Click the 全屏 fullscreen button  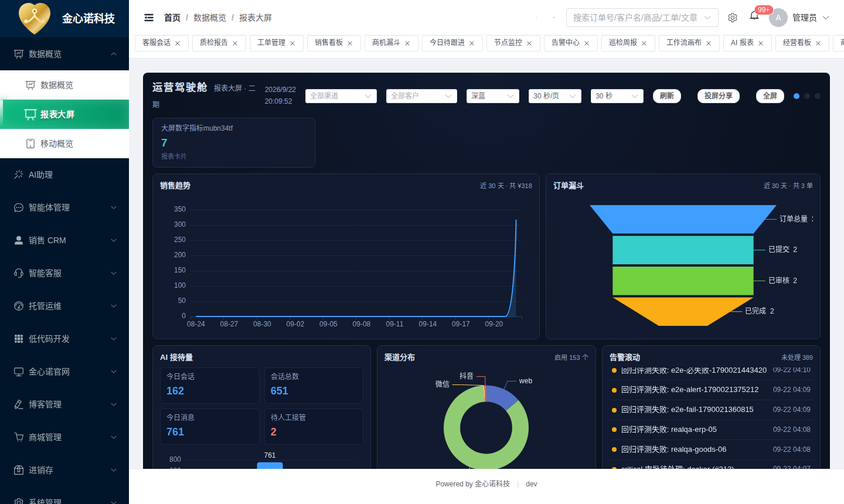770,96
